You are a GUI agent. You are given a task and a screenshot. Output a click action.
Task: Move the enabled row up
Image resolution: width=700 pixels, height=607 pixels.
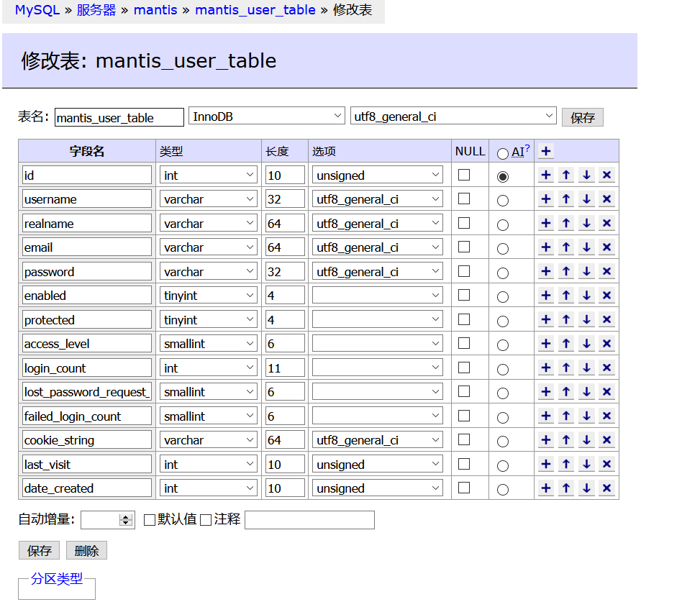coord(566,296)
